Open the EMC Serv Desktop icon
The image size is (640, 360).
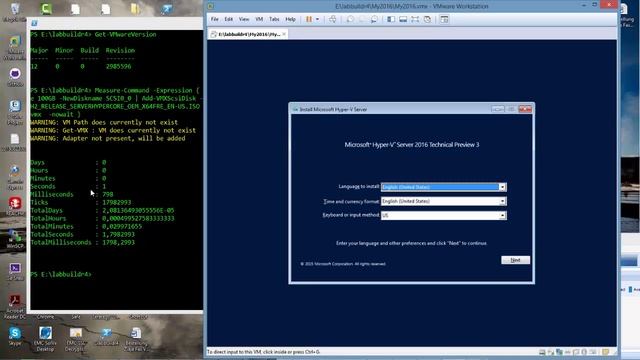pos(45,339)
